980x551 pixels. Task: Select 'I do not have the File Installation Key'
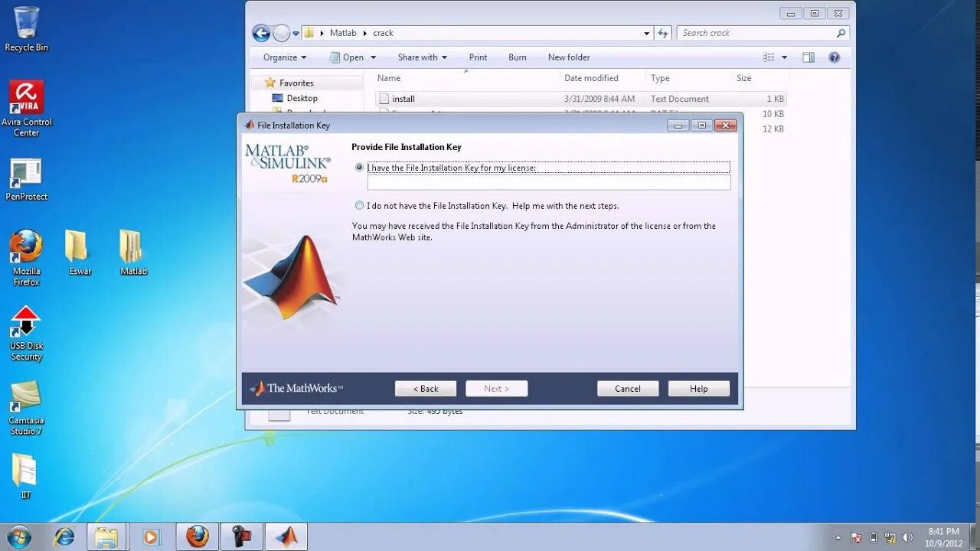click(x=360, y=206)
